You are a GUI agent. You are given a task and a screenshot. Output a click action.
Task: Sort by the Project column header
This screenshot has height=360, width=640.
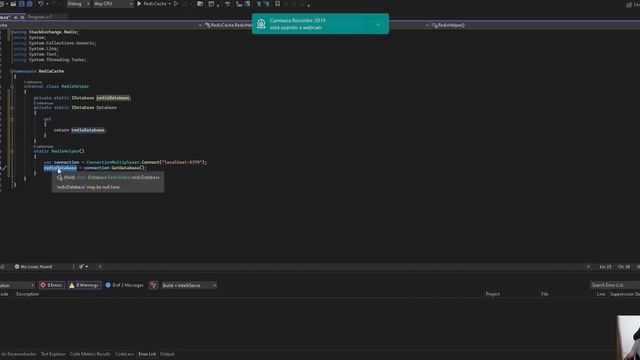pos(493,294)
